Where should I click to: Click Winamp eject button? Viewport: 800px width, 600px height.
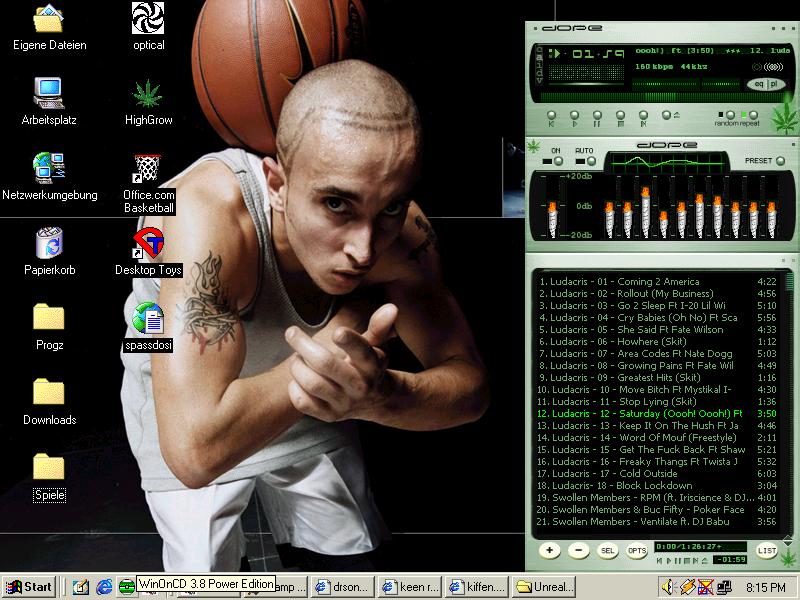pos(666,115)
